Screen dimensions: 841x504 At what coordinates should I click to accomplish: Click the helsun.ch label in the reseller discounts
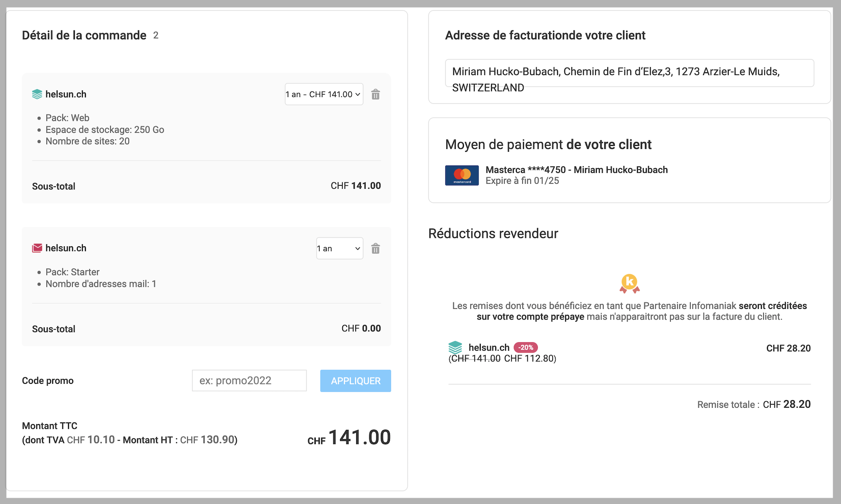click(489, 348)
